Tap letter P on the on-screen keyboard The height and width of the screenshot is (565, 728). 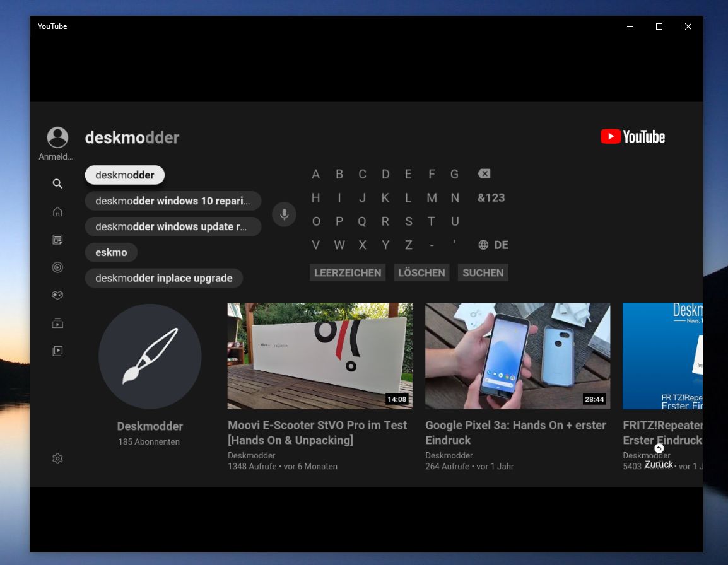(339, 221)
